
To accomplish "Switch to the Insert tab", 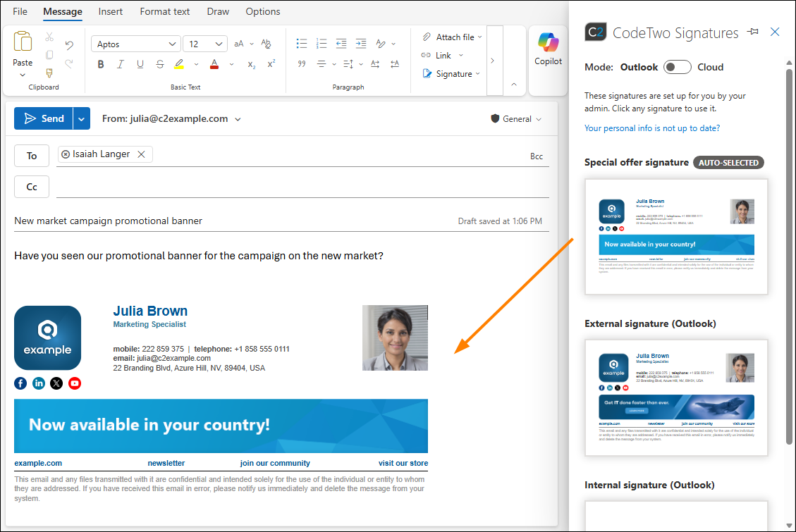I will tap(110, 12).
